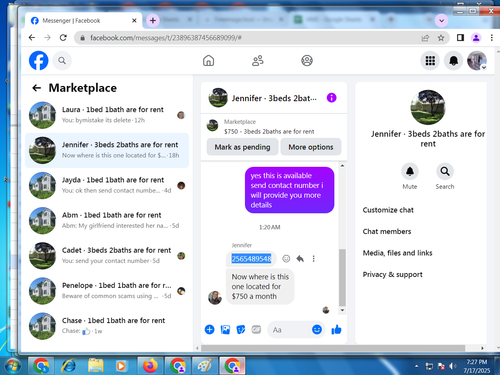Click browser forward arrow
Image resolution: width=500 pixels, height=375 pixels.
coord(47,38)
